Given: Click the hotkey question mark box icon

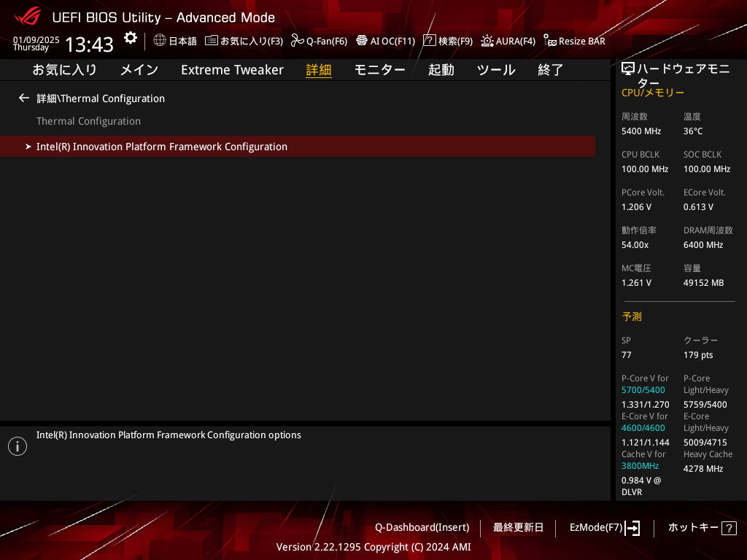Looking at the screenshot, I should pyautogui.click(x=728, y=528).
